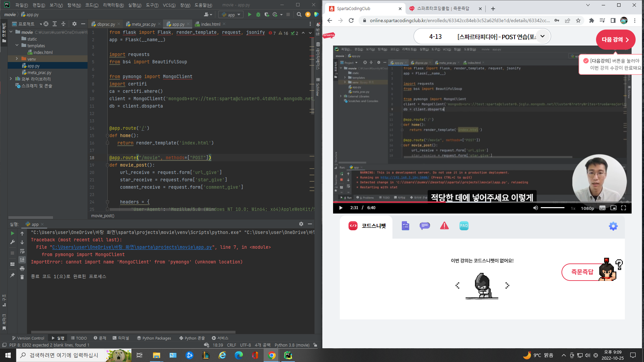Click 다음 강의 button

click(615, 40)
